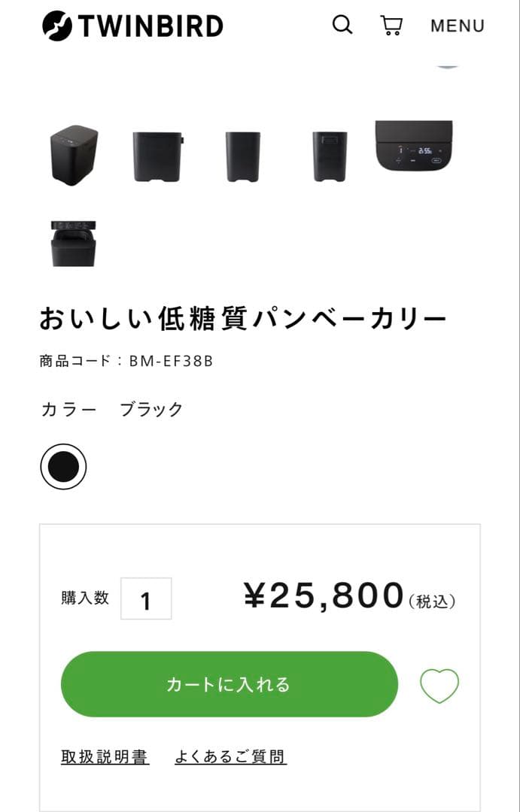Image resolution: width=520 pixels, height=812 pixels.
Task: Click the カラー ブラック color label
Action: click(x=112, y=410)
